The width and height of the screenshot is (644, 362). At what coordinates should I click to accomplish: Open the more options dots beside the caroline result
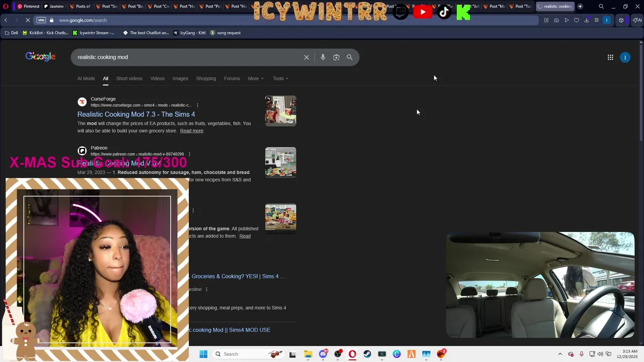point(206,289)
